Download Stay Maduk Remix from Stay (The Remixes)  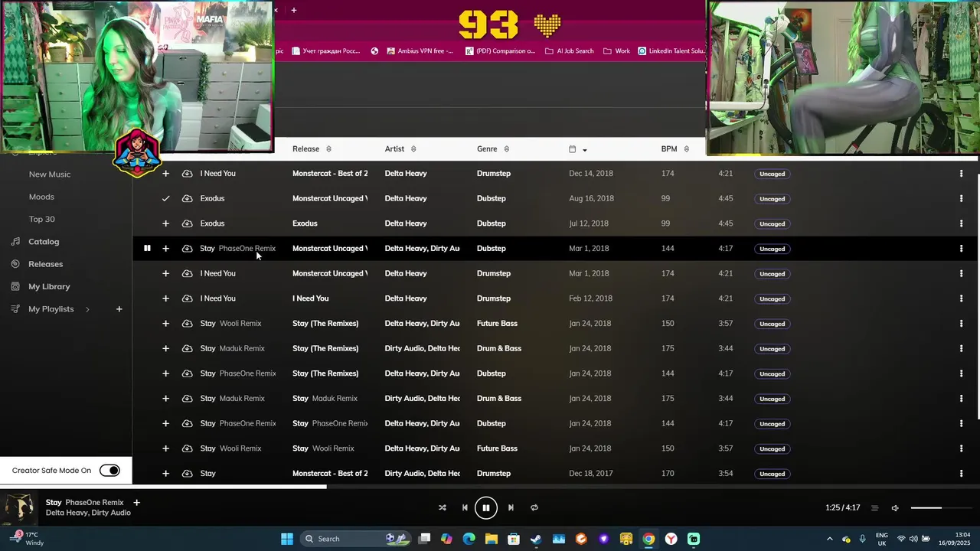[x=187, y=348]
